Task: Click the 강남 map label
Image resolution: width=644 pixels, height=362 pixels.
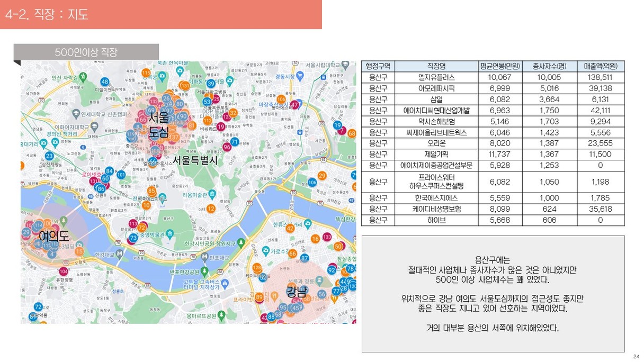Action: pyautogui.click(x=296, y=291)
